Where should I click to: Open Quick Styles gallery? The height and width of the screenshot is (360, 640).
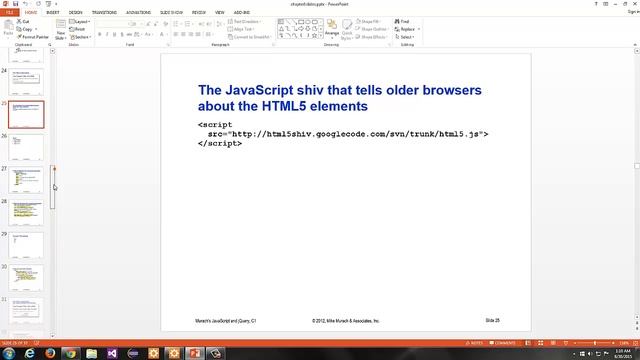coord(347,29)
